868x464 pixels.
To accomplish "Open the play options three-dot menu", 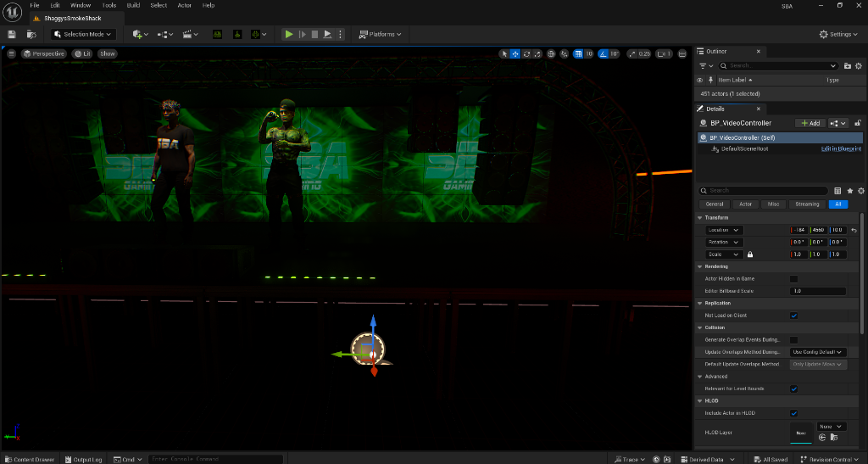I will click(x=341, y=34).
